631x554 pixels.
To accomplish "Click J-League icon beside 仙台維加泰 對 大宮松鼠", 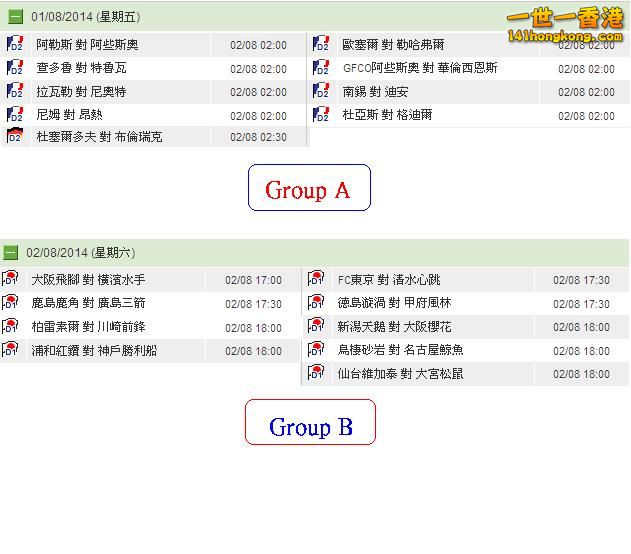I will pos(316,374).
